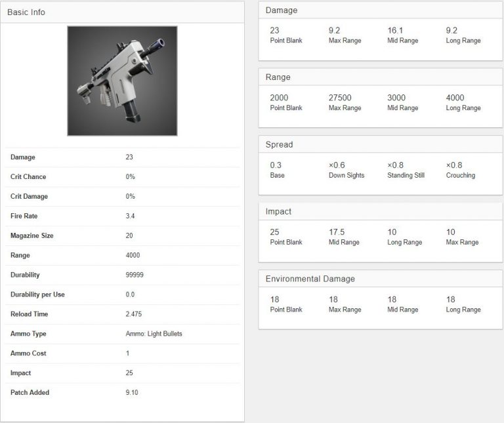Click the Range panel header
This screenshot has width=504, height=423.
pos(380,77)
